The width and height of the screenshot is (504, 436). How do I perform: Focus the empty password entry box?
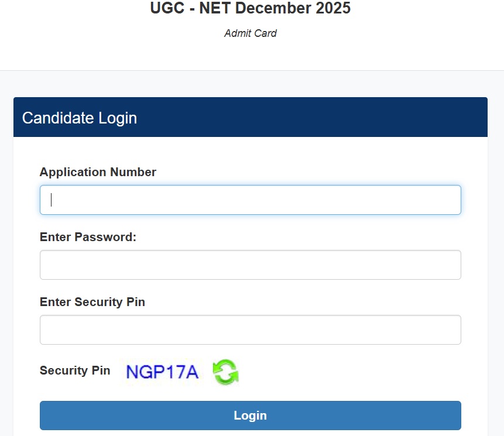point(250,265)
